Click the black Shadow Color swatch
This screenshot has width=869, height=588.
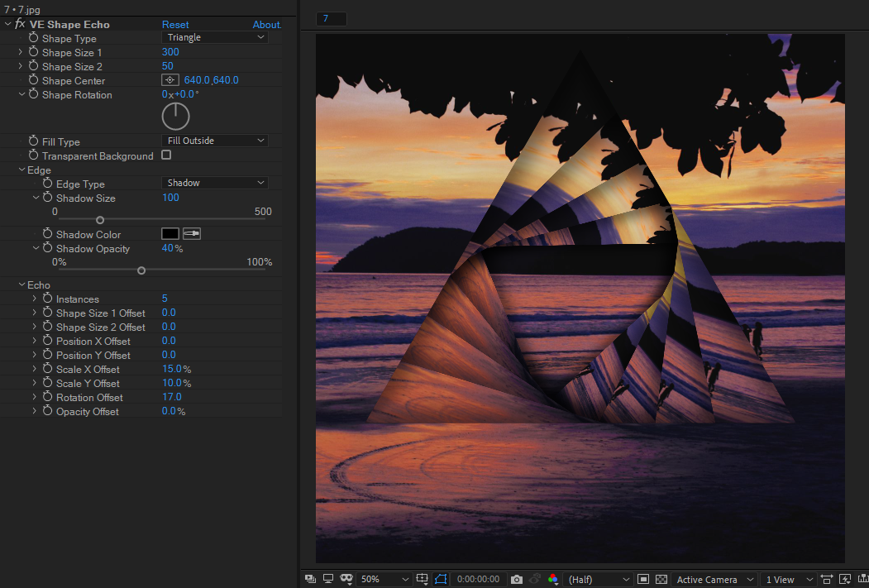[x=170, y=234]
